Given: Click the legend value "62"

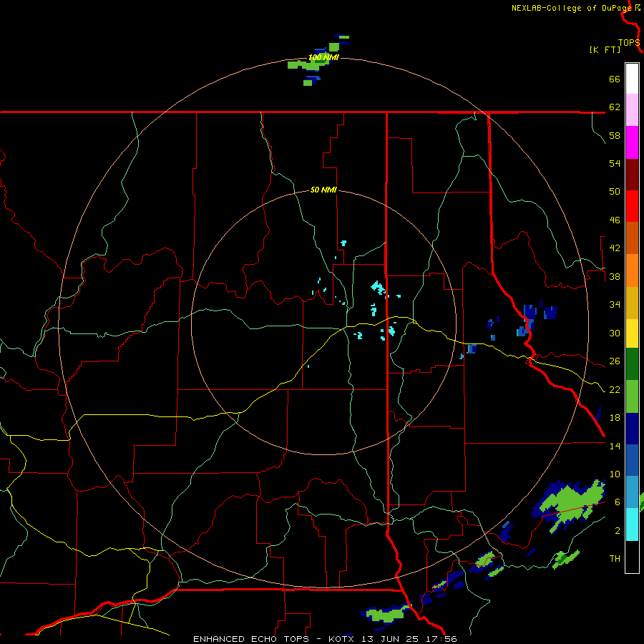Looking at the screenshot, I should coord(615,107).
